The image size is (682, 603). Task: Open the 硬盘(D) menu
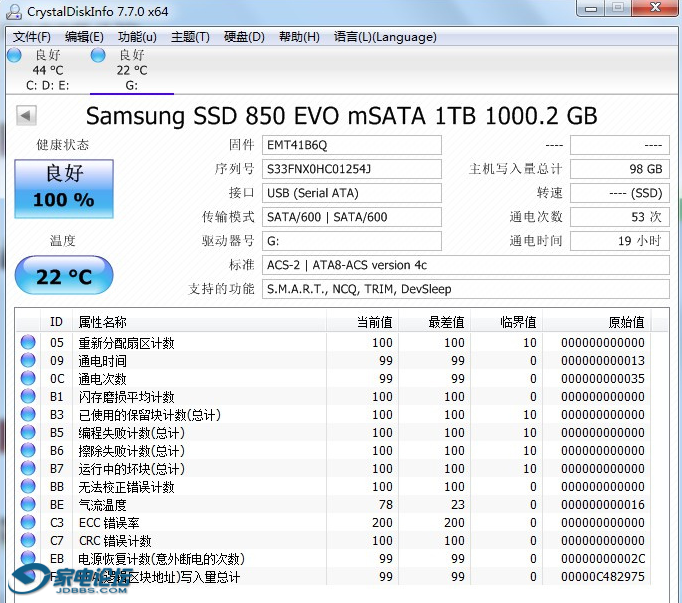[244, 37]
